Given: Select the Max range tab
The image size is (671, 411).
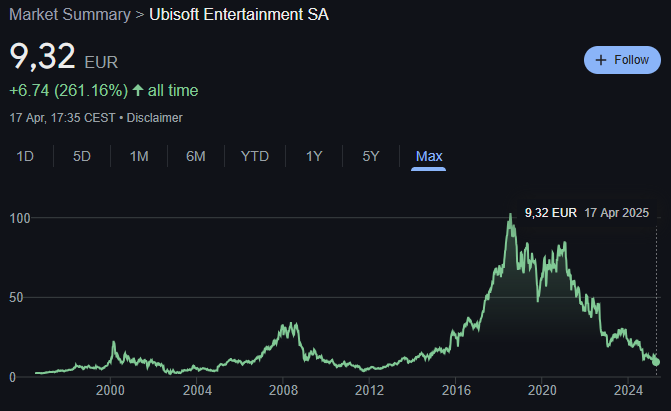Looking at the screenshot, I should click(429, 156).
